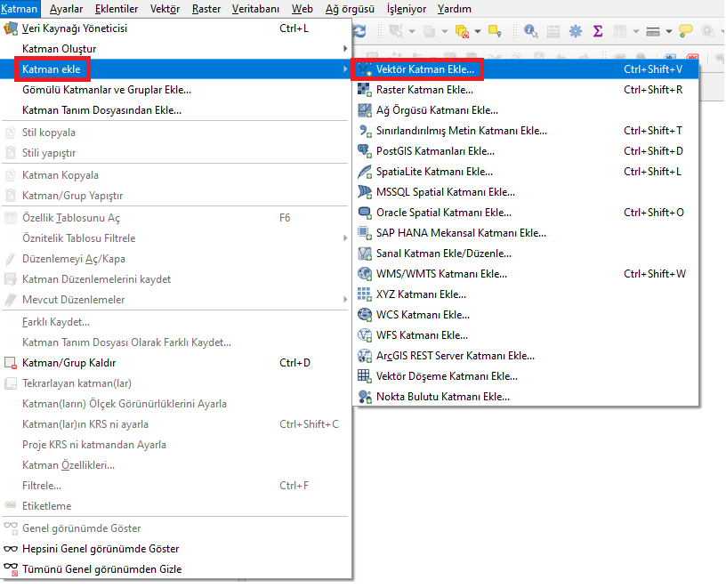Image resolution: width=726 pixels, height=588 pixels.
Task: Expand the Katman Oluştur submenu arrow
Action: pyautogui.click(x=345, y=49)
